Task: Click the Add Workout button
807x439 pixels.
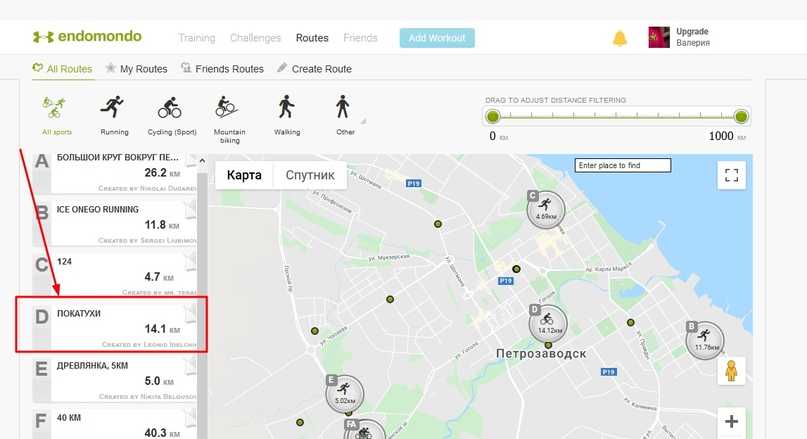Action: click(x=437, y=38)
